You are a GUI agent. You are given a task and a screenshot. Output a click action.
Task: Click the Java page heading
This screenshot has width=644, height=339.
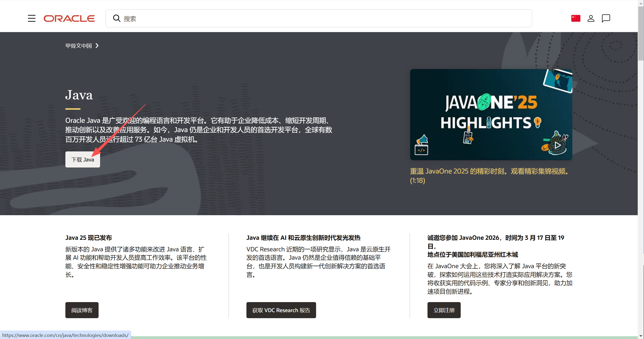79,95
